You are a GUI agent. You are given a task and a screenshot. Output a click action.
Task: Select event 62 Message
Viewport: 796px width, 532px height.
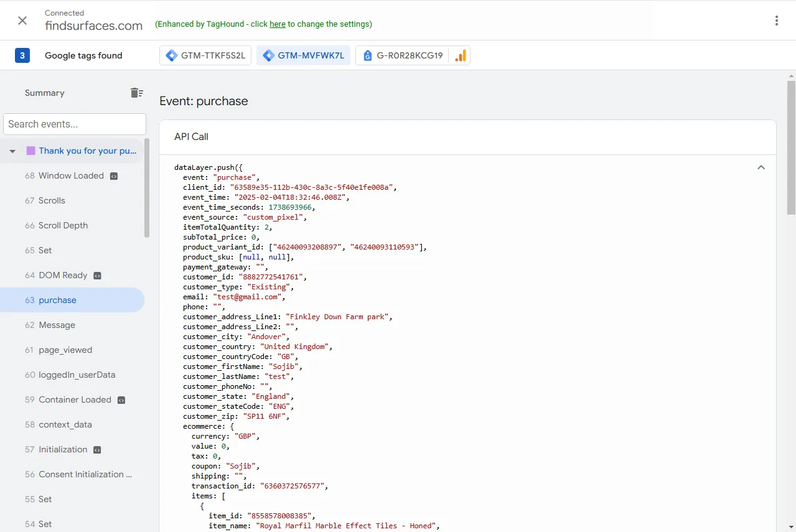pyautogui.click(x=72, y=325)
